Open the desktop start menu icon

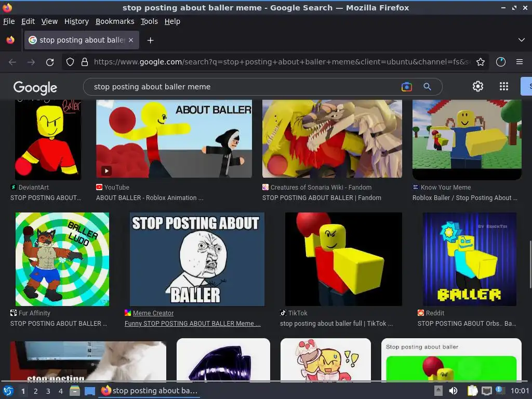point(8,391)
